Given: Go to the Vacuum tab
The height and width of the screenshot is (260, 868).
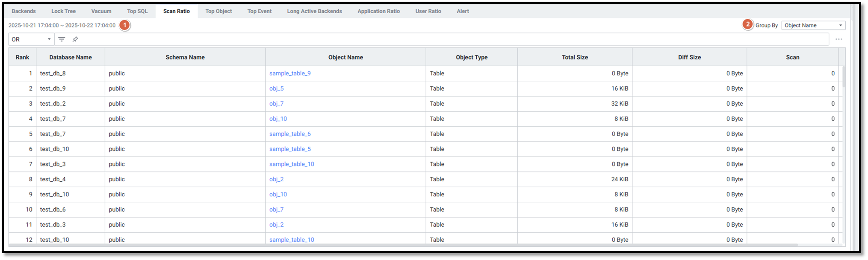Looking at the screenshot, I should (101, 11).
